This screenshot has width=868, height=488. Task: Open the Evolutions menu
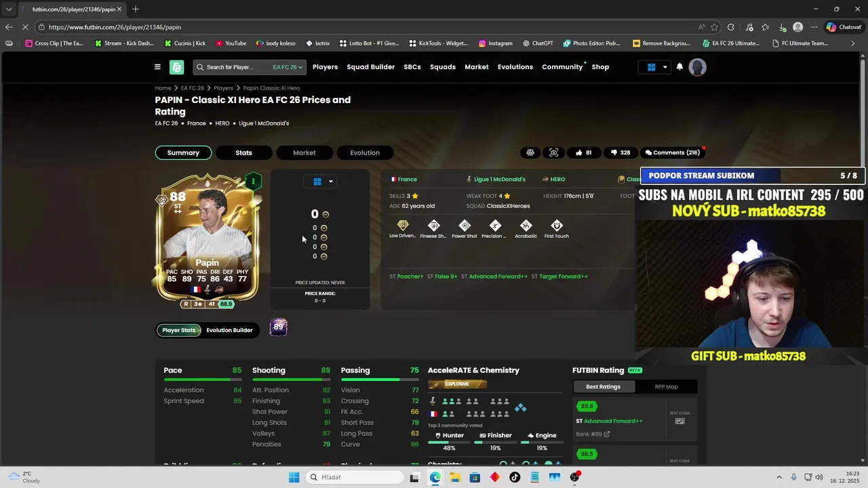click(x=515, y=67)
